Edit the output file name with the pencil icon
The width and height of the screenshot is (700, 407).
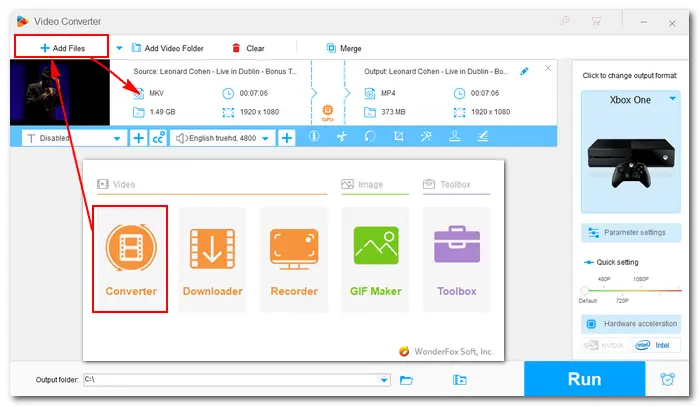point(525,71)
